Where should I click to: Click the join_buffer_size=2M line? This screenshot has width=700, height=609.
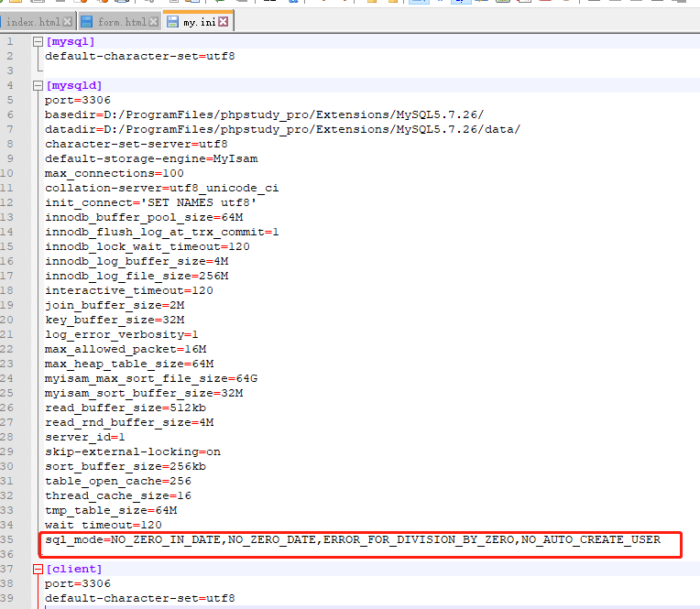click(x=115, y=305)
